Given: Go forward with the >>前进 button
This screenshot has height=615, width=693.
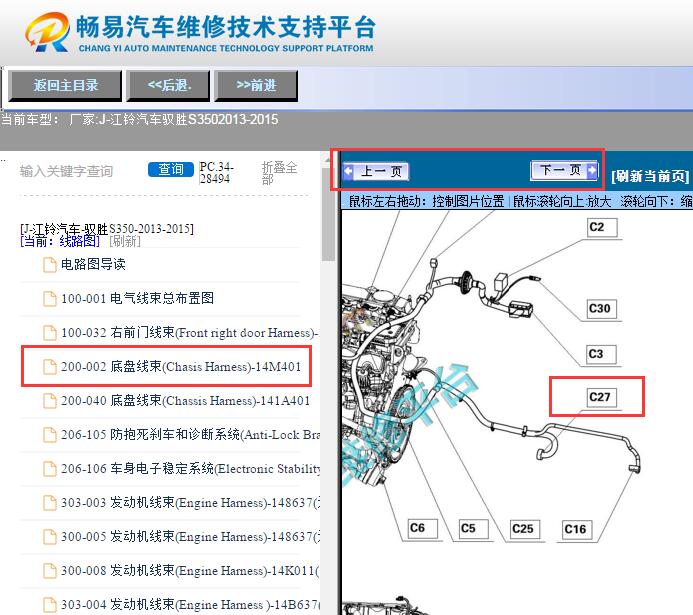Looking at the screenshot, I should (256, 85).
